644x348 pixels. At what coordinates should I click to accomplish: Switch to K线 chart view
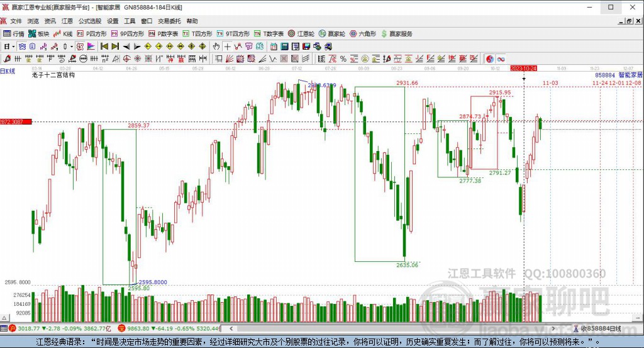point(63,34)
